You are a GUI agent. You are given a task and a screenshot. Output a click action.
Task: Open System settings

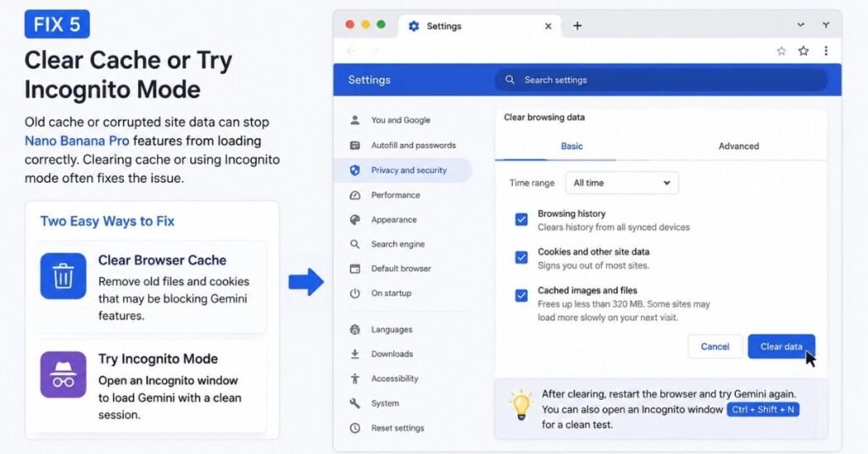403,403
